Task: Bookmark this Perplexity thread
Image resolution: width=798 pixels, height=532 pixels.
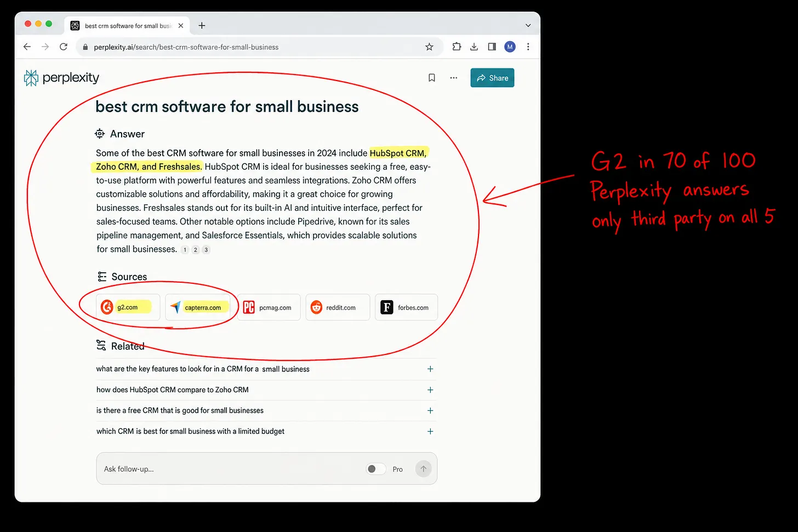Action: 432,78
